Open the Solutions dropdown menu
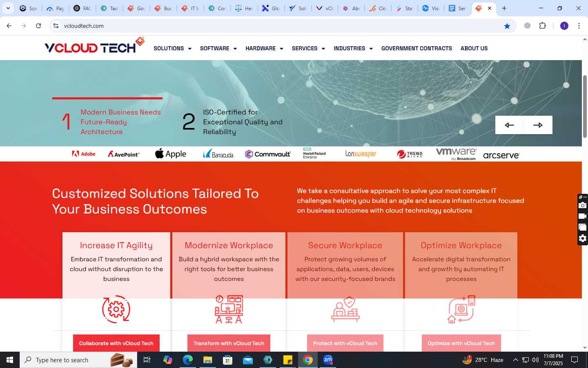Viewport: 588px width, 368px height. 172,48
